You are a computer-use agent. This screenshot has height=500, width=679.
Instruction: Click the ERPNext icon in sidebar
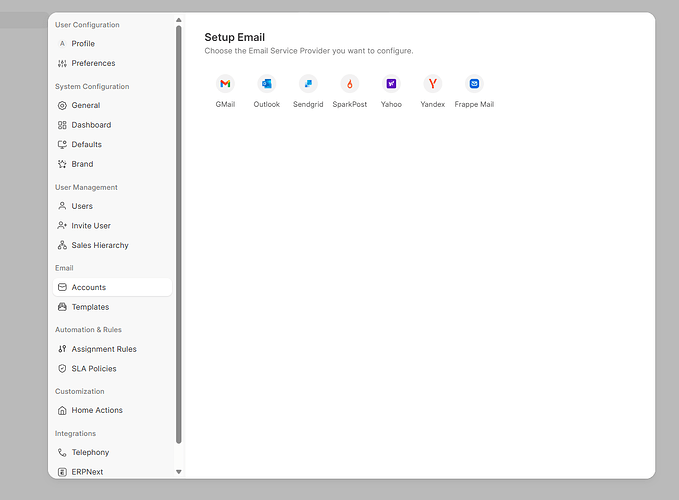click(62, 472)
